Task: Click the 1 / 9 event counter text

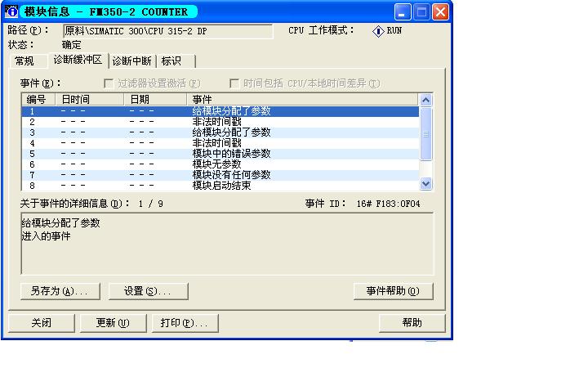Action: (150, 204)
